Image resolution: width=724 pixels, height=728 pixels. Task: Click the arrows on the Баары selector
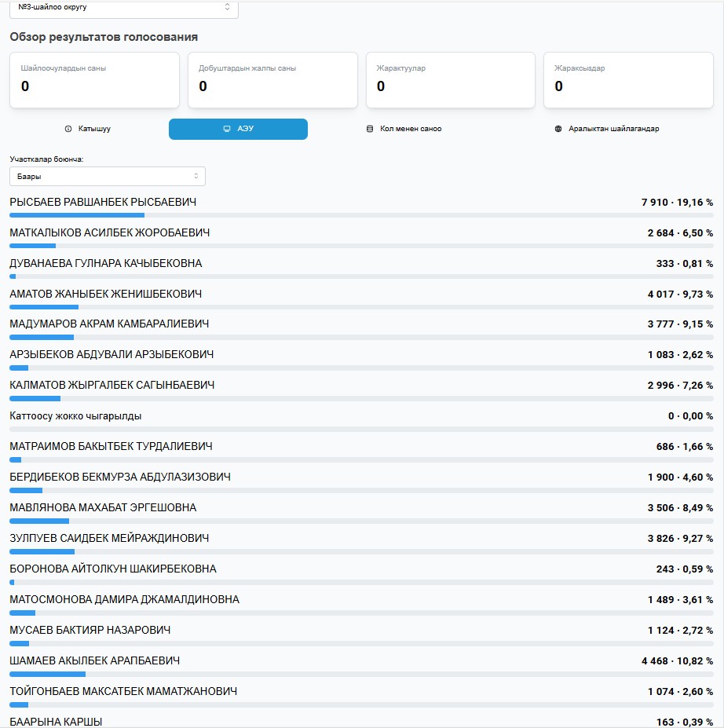(196, 177)
